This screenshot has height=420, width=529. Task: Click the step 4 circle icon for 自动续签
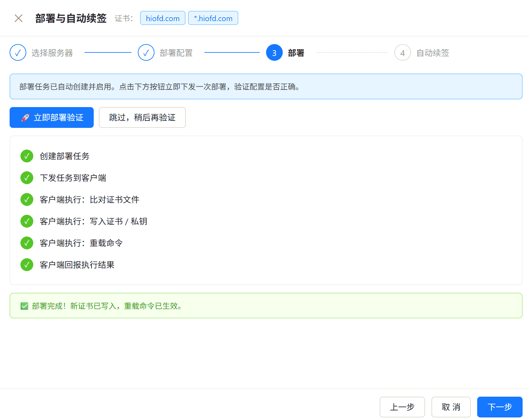(403, 53)
